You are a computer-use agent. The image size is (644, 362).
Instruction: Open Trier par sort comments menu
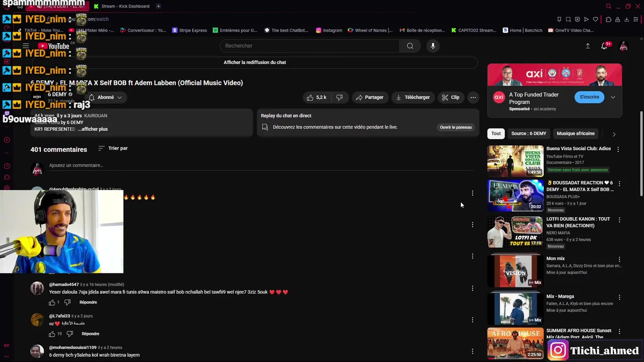(x=113, y=148)
